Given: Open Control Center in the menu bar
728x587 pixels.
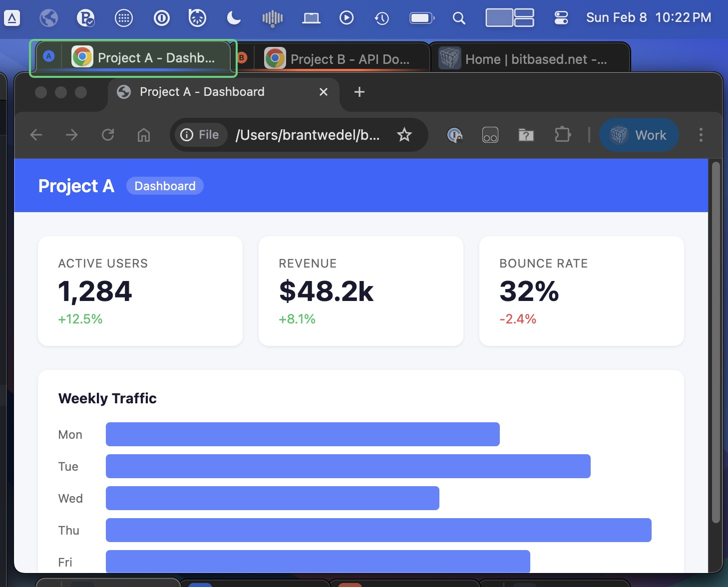Looking at the screenshot, I should [561, 18].
